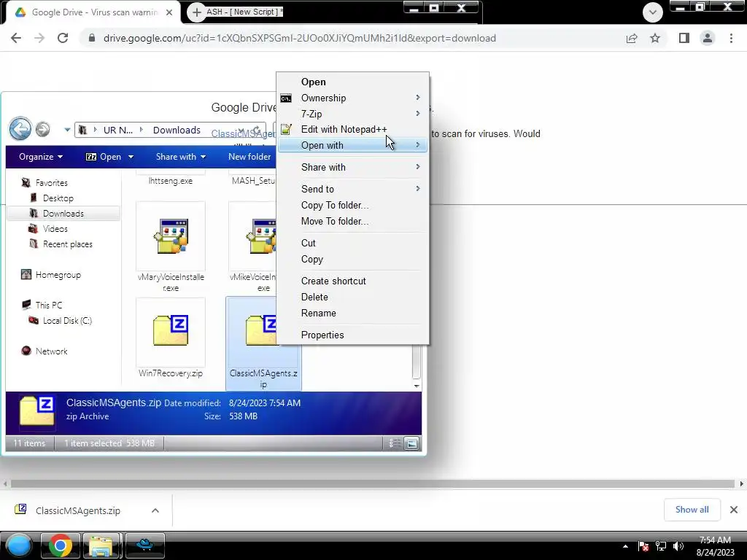The height and width of the screenshot is (560, 747).
Task: Choose Rename in context menu
Action: [352, 314]
